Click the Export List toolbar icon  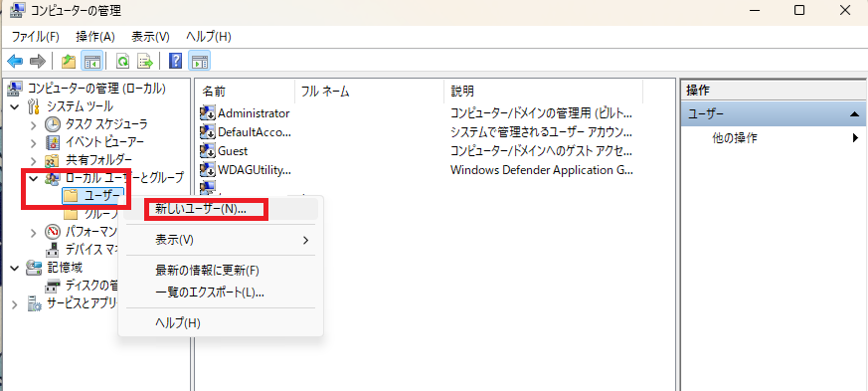point(145,61)
